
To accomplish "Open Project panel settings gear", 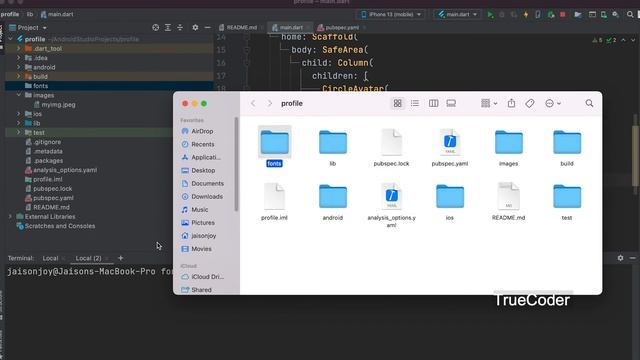I will click(x=195, y=28).
